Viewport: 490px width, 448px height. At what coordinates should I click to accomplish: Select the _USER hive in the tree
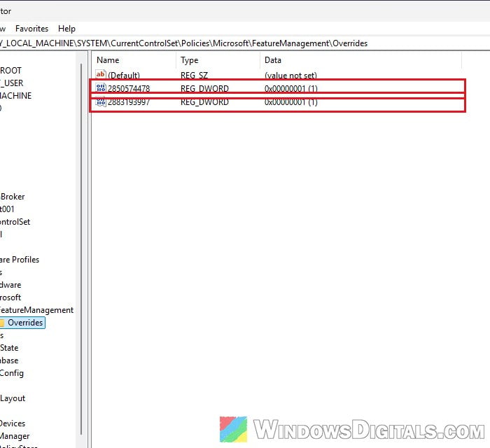(x=12, y=83)
